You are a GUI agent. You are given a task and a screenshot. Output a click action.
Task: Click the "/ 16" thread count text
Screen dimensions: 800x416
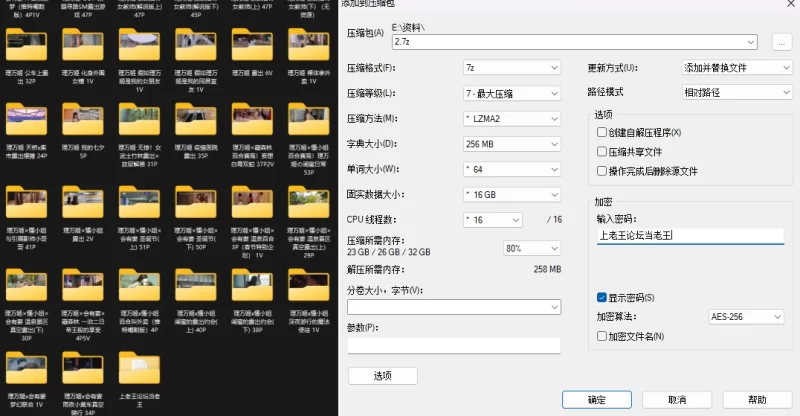click(554, 219)
